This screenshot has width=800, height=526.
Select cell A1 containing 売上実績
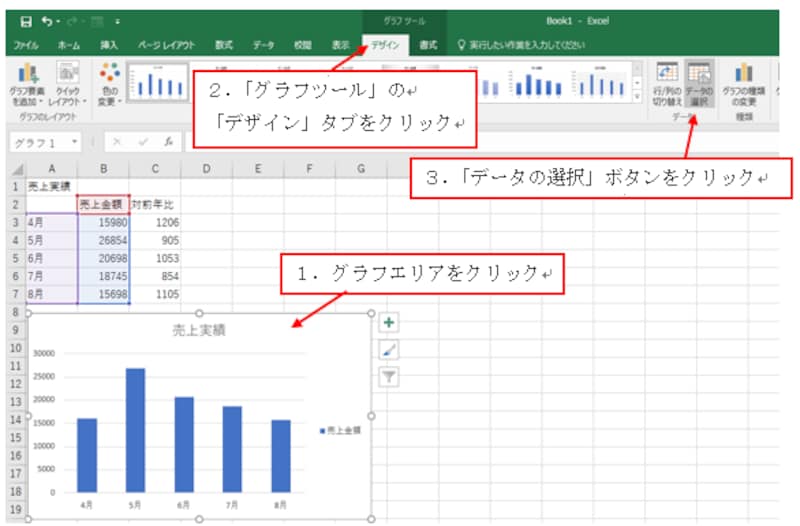click(x=52, y=186)
